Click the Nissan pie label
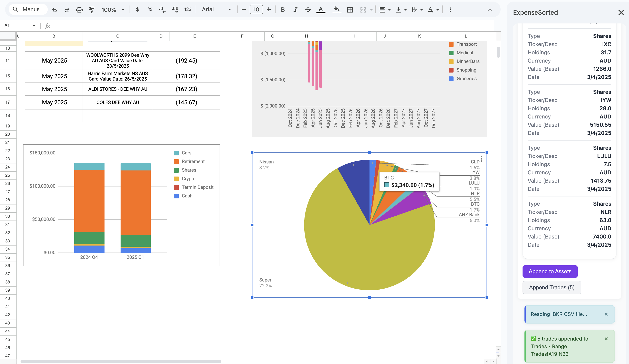The width and height of the screenshot is (629, 364). tap(266, 161)
